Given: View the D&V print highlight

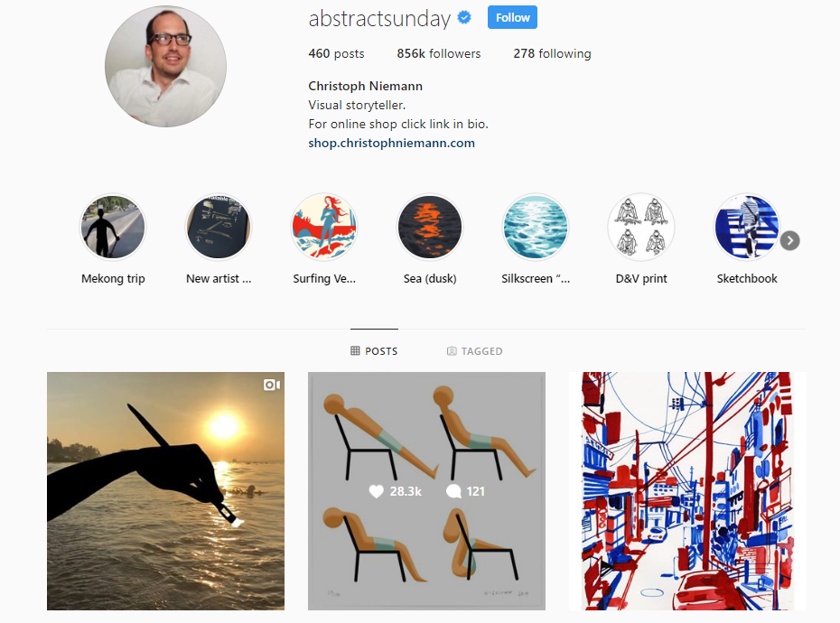Looking at the screenshot, I should point(641,227).
